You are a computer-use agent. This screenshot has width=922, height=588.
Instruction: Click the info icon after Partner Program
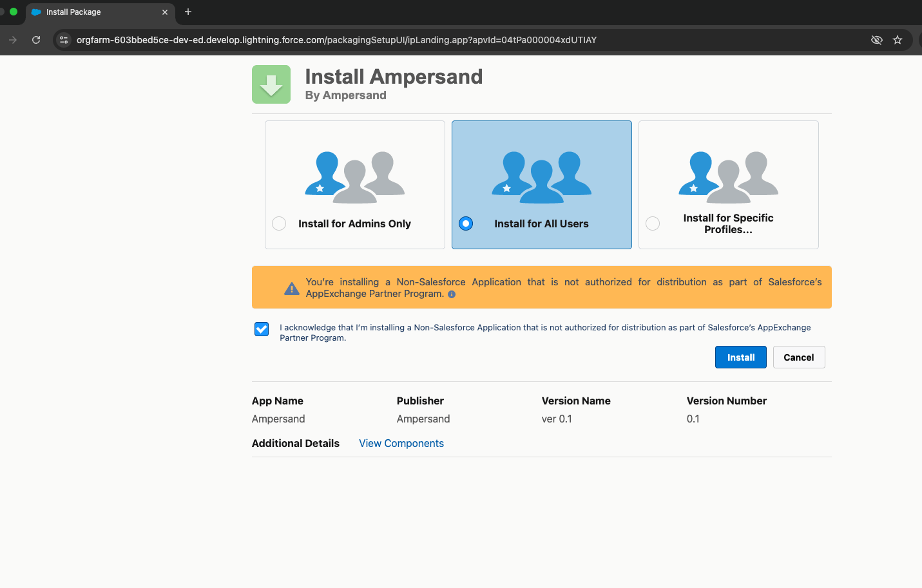click(x=452, y=294)
